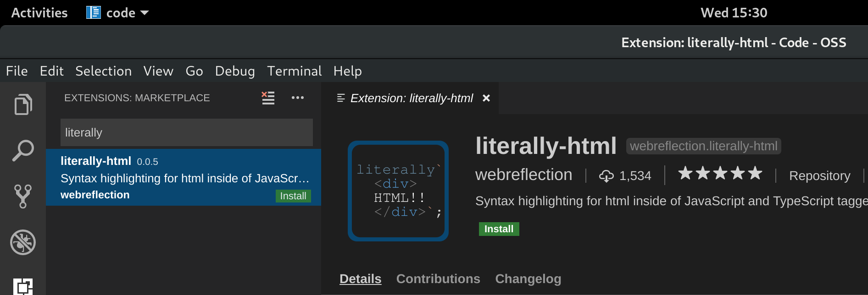Switch to the Changelog tab
Viewport: 868px width, 295px height.
coord(528,279)
